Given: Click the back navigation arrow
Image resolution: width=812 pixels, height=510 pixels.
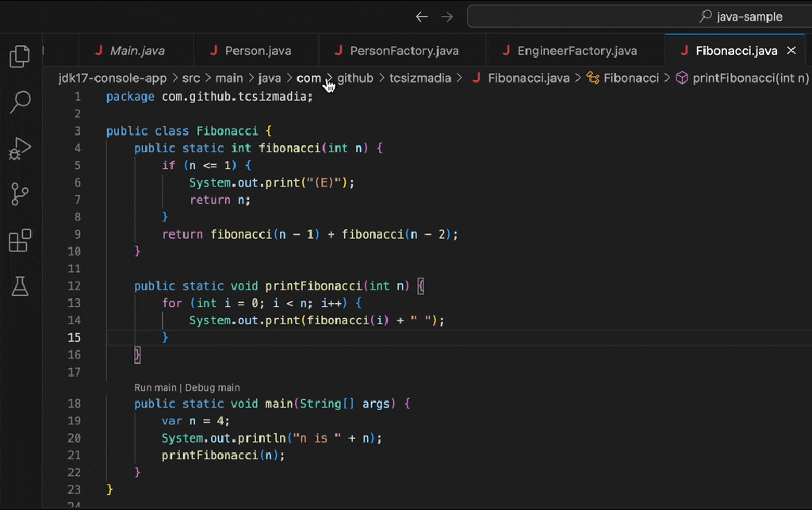Looking at the screenshot, I should (422, 16).
